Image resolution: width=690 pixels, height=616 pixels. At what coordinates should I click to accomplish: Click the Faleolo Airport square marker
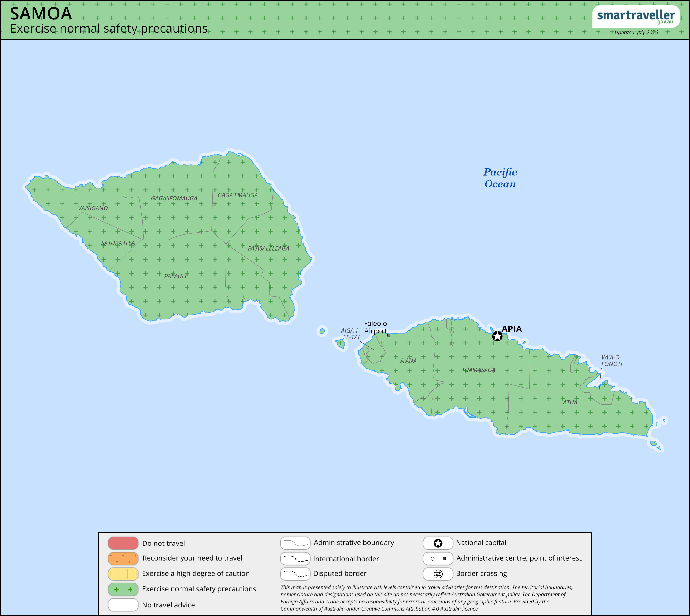click(389, 335)
